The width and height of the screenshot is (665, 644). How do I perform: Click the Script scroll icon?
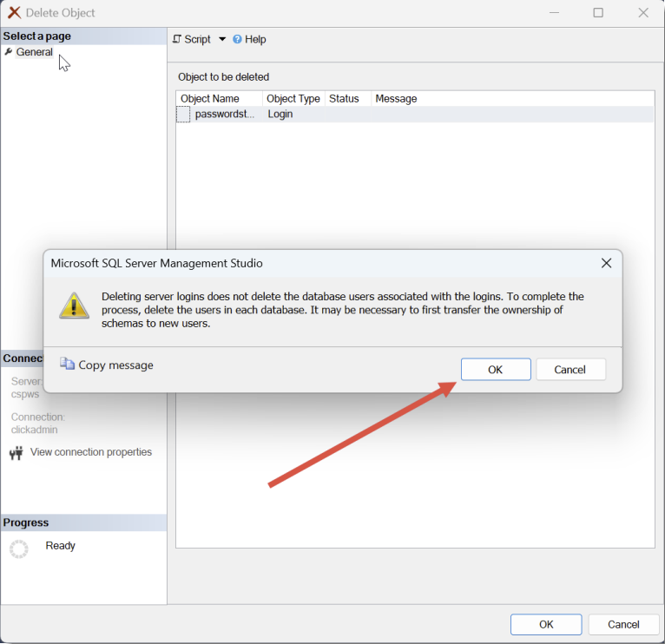177,39
